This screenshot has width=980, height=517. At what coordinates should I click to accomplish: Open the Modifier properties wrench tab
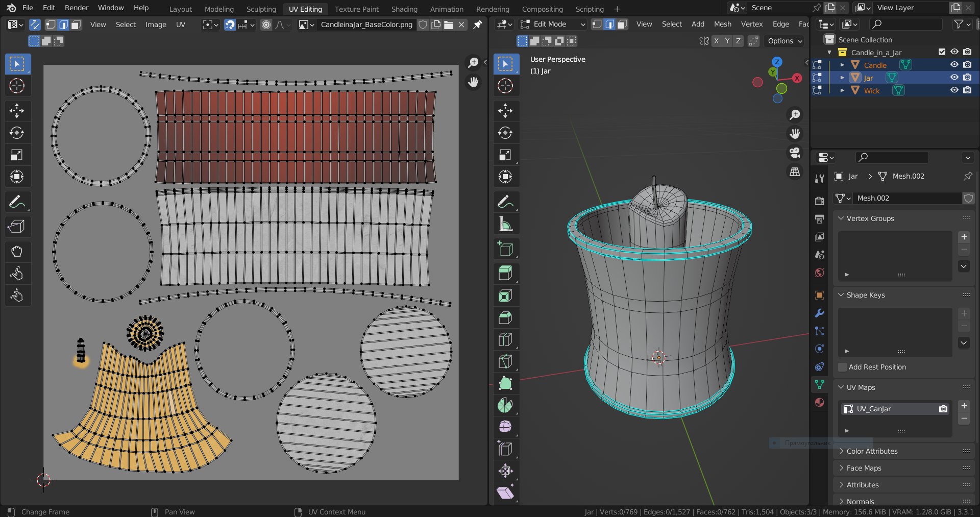click(820, 313)
